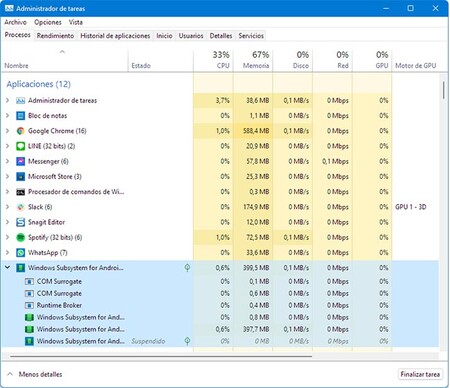
Task: Click the leaf icon in the Suspendido row
Action: pyautogui.click(x=187, y=341)
